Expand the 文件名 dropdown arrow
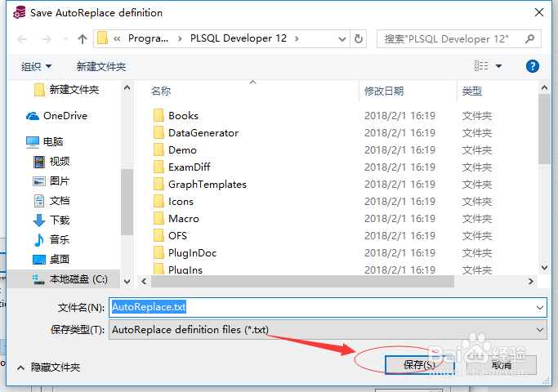This screenshot has height=392, width=558. (x=540, y=307)
